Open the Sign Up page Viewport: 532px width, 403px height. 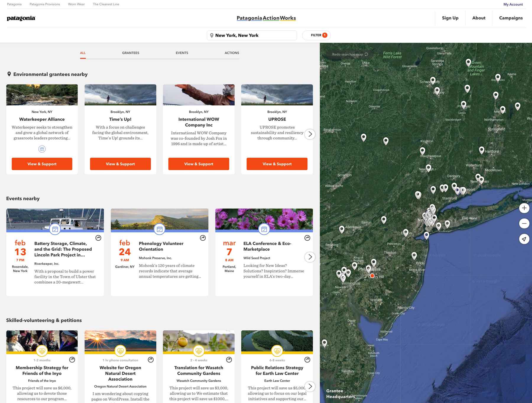click(x=450, y=18)
